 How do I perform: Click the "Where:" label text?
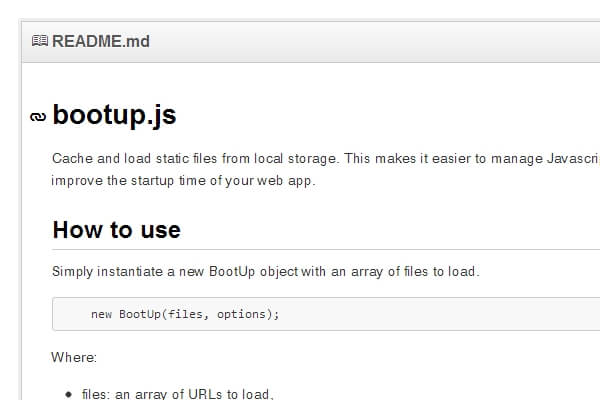tap(73, 356)
